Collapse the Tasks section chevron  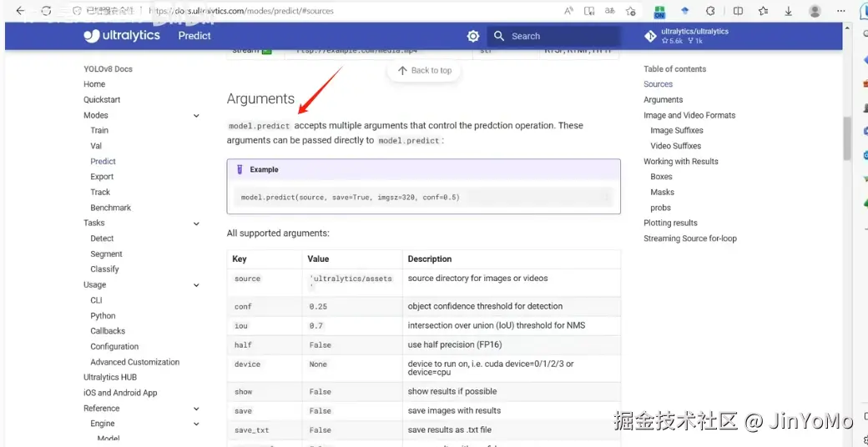click(196, 223)
